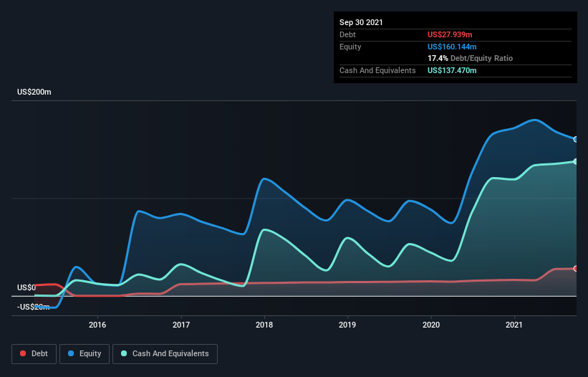The width and height of the screenshot is (588, 377).
Task: Click the 17.4% Debt/Equity Ratio text
Action: [471, 59]
